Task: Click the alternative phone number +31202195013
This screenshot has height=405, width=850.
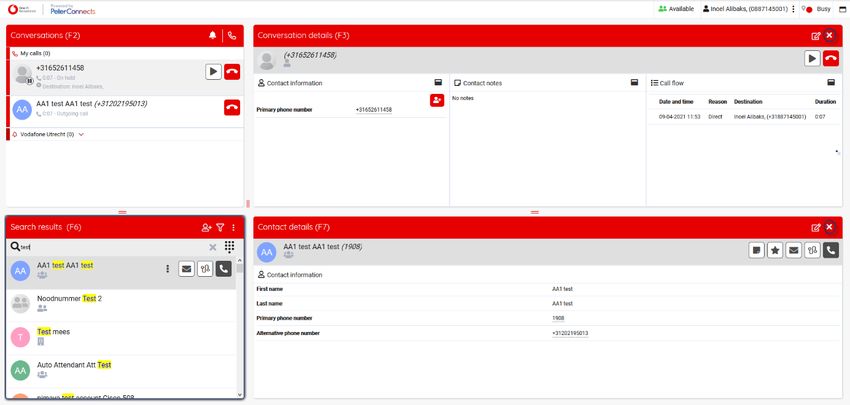Action: coord(570,333)
